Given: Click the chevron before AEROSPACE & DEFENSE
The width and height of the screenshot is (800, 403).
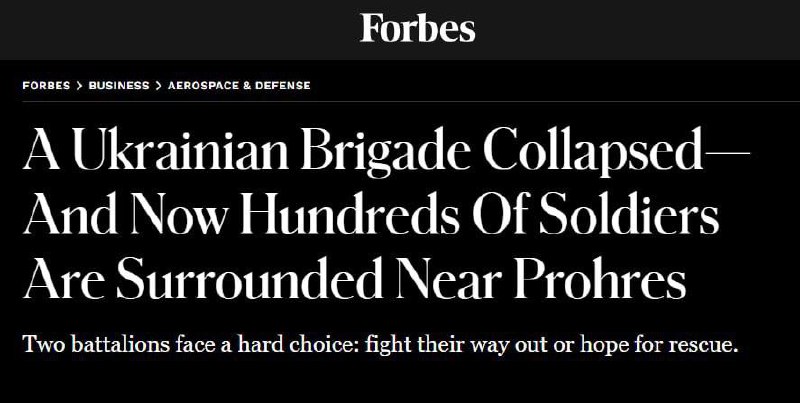Looking at the screenshot, I should (158, 85).
